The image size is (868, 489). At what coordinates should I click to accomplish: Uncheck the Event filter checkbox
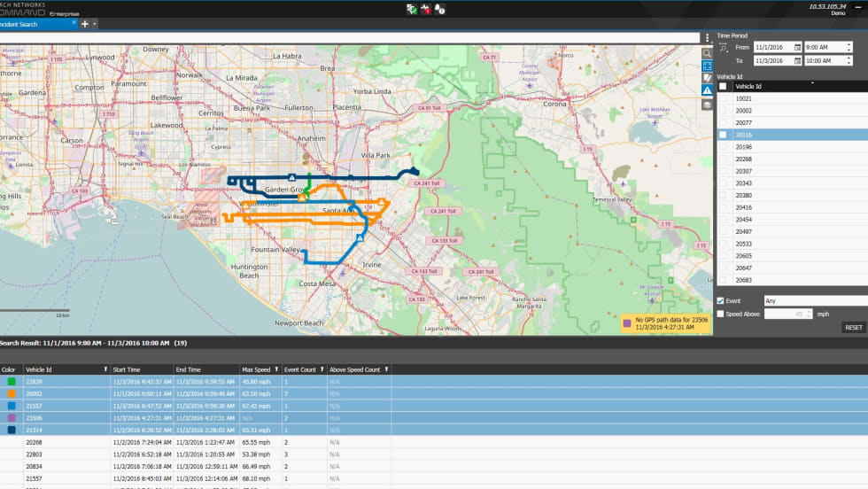coord(720,301)
